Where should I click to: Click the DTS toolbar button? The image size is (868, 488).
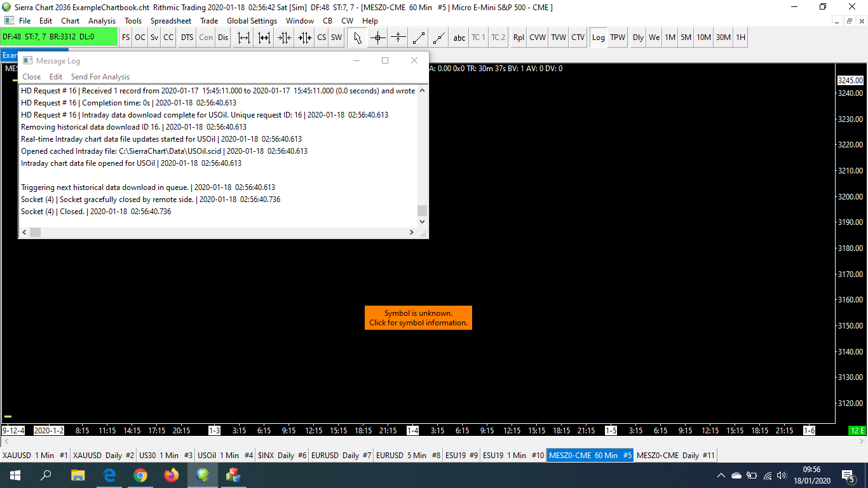187,37
